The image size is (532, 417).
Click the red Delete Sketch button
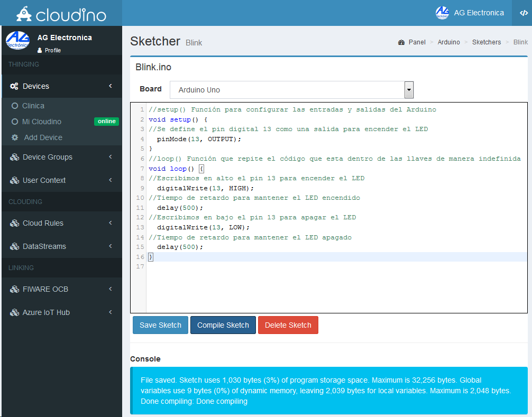click(288, 325)
